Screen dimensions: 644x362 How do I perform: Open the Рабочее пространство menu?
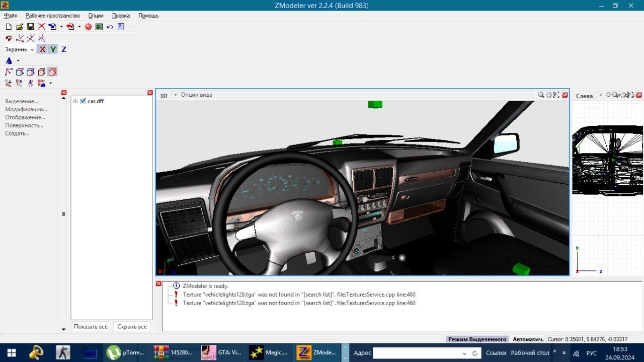tap(53, 16)
